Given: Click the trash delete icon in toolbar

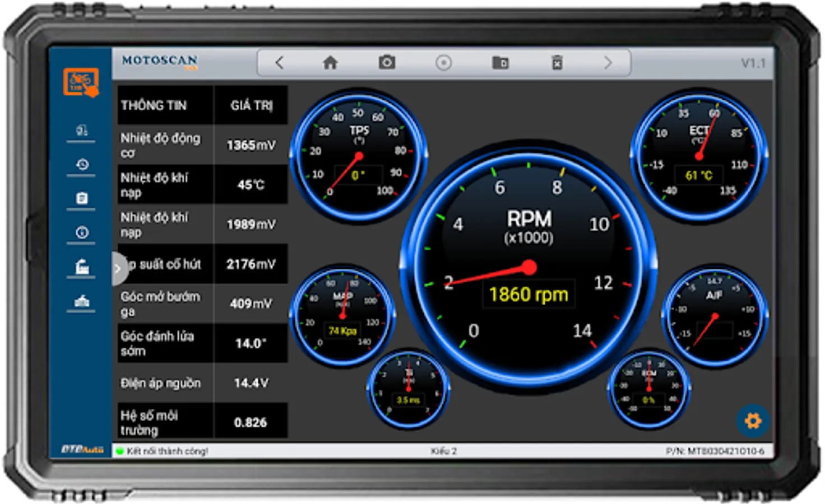Looking at the screenshot, I should click(x=557, y=63).
